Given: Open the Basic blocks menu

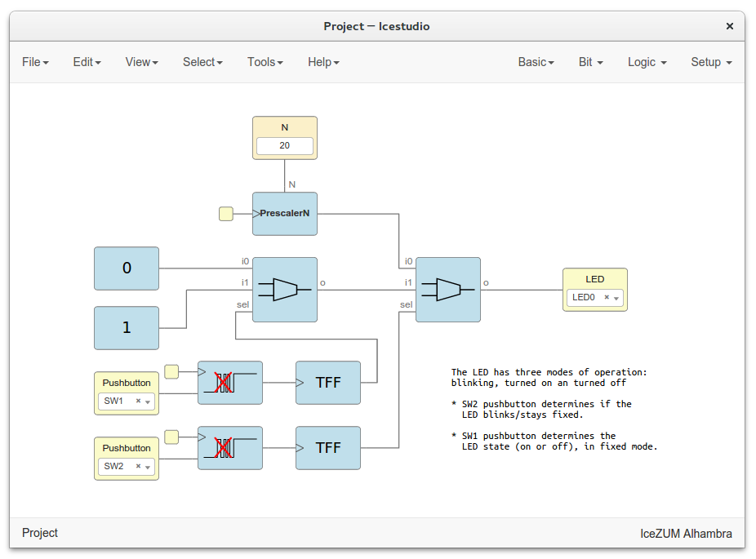Looking at the screenshot, I should click(536, 62).
